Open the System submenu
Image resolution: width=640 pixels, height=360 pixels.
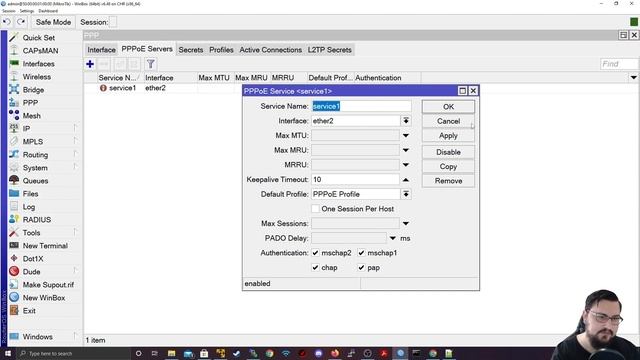pos(35,168)
